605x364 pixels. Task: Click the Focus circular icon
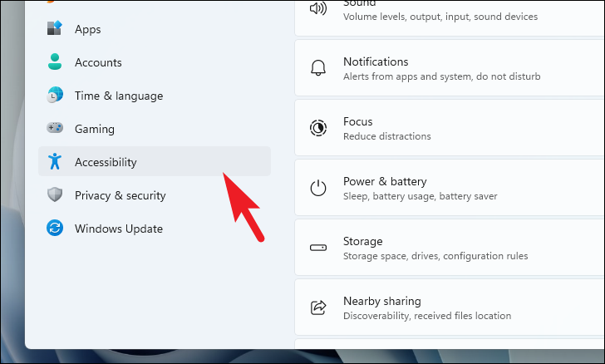(318, 128)
